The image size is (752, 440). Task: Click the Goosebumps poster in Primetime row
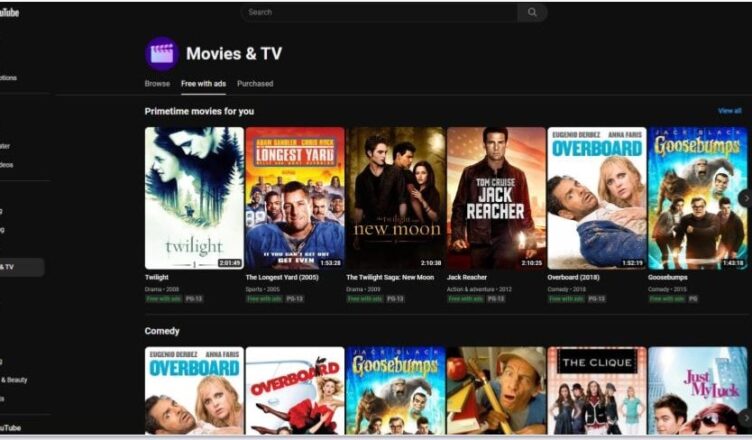697,198
